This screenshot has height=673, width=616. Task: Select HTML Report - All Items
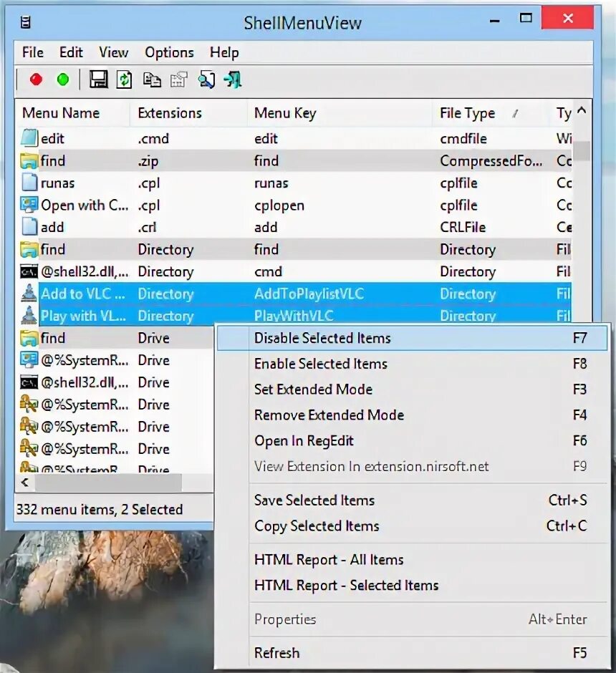coord(412,560)
